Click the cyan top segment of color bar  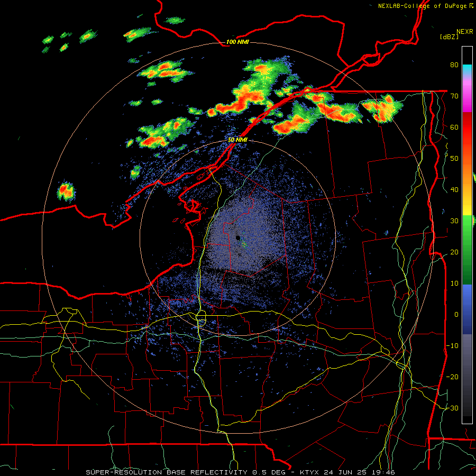467,69
